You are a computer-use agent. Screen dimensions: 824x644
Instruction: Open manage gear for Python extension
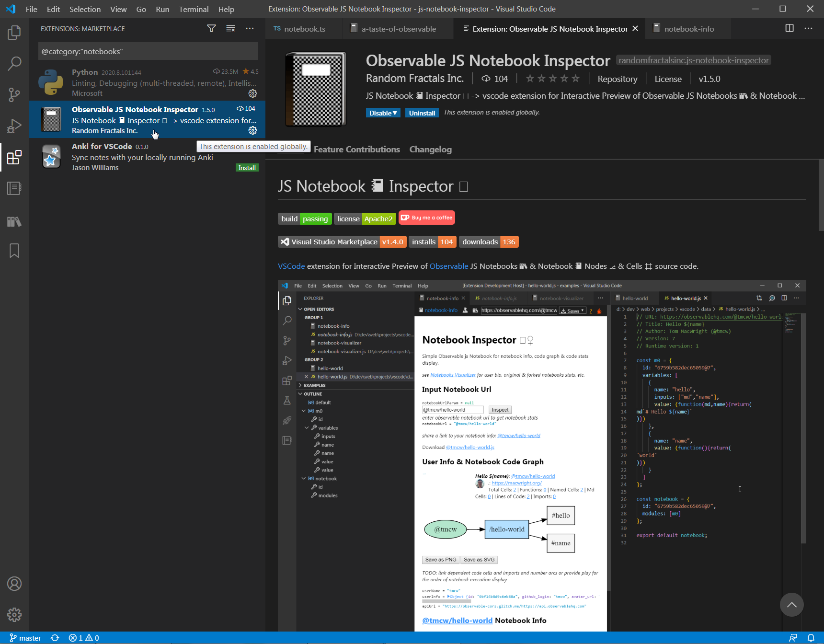click(253, 93)
